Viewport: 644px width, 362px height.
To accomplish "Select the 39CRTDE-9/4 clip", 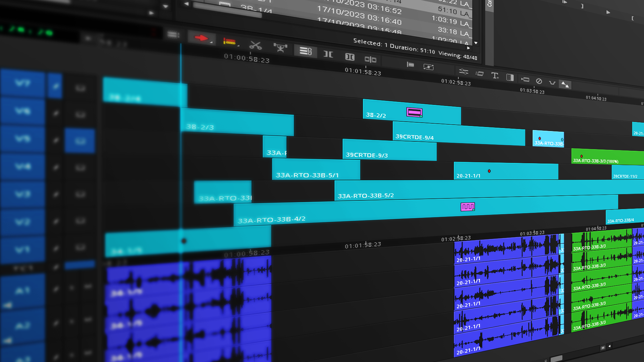I will (x=459, y=133).
